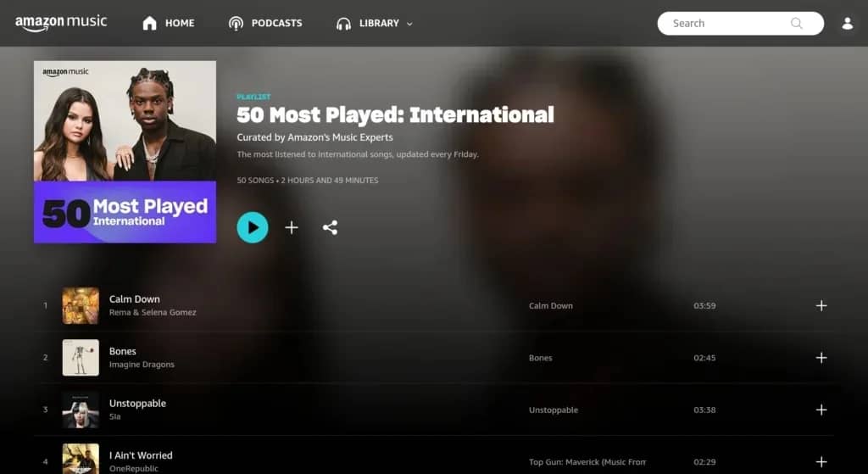868x474 pixels.
Task: Open song title Bones
Action: [122, 351]
